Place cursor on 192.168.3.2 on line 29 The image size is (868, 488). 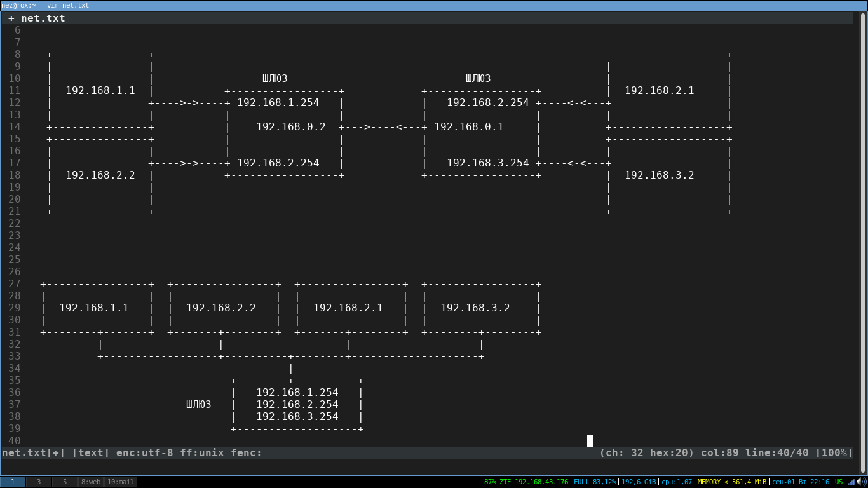[x=475, y=308]
